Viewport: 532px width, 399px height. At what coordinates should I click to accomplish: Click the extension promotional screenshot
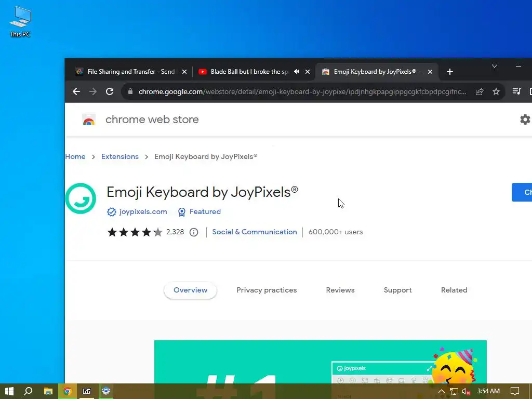[320, 362]
